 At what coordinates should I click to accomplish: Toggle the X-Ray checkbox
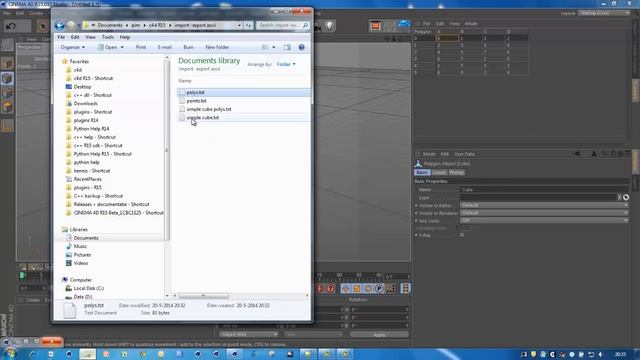(462, 235)
